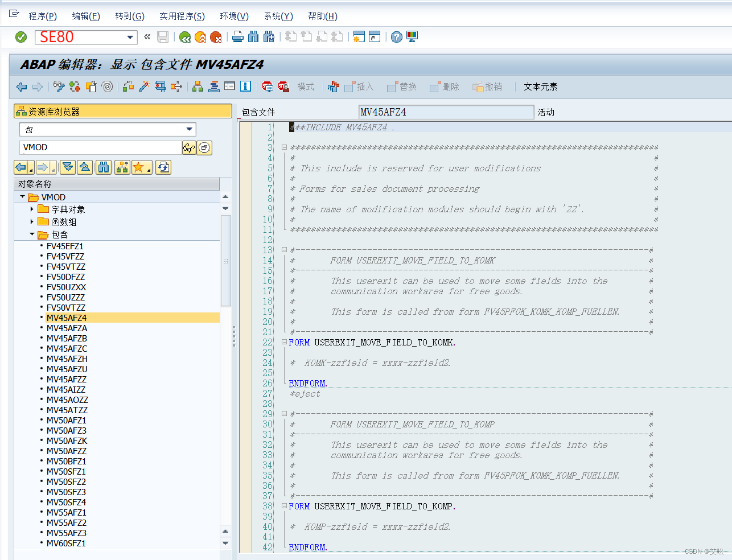Click the blue information 'i' icon

tap(245, 87)
